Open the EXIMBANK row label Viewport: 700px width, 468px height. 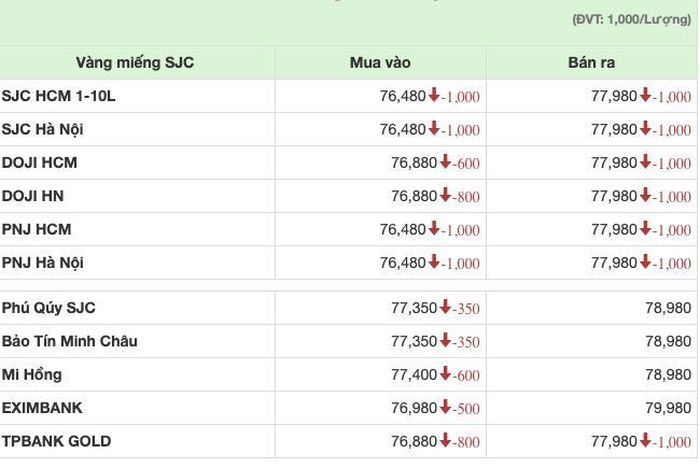pos(42,408)
